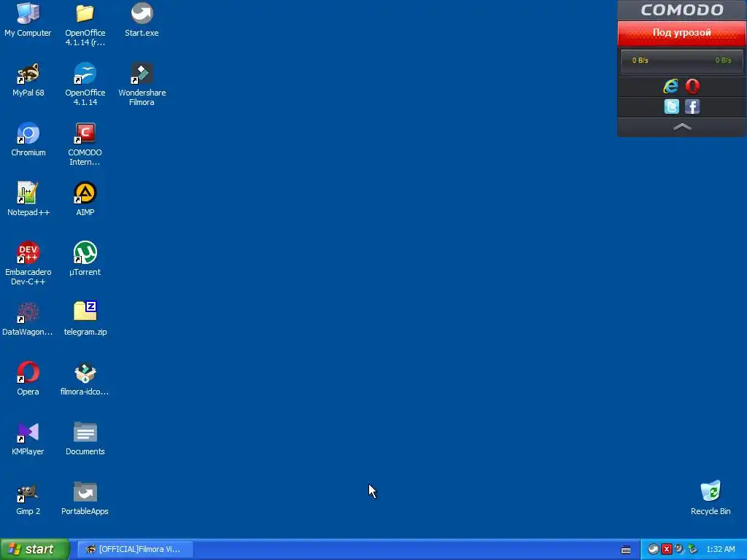Select the Opera desktop shortcut
747x560 pixels.
pyautogui.click(x=28, y=378)
